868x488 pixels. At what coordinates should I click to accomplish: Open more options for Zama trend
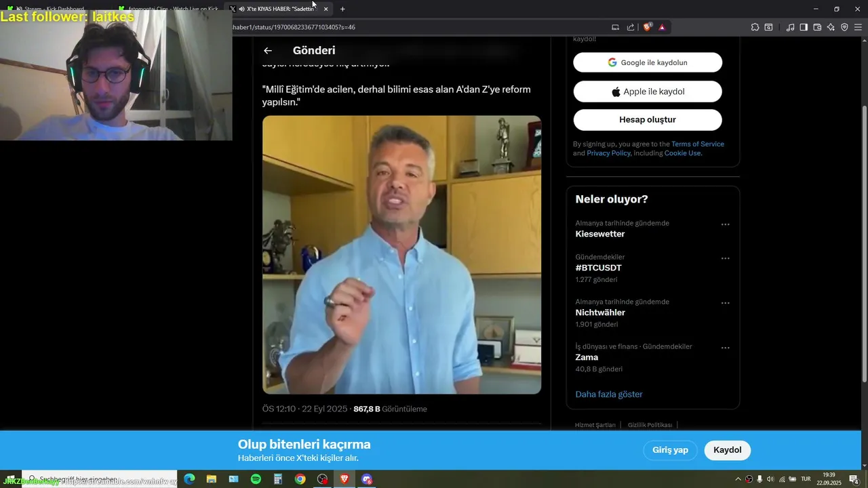(725, 348)
